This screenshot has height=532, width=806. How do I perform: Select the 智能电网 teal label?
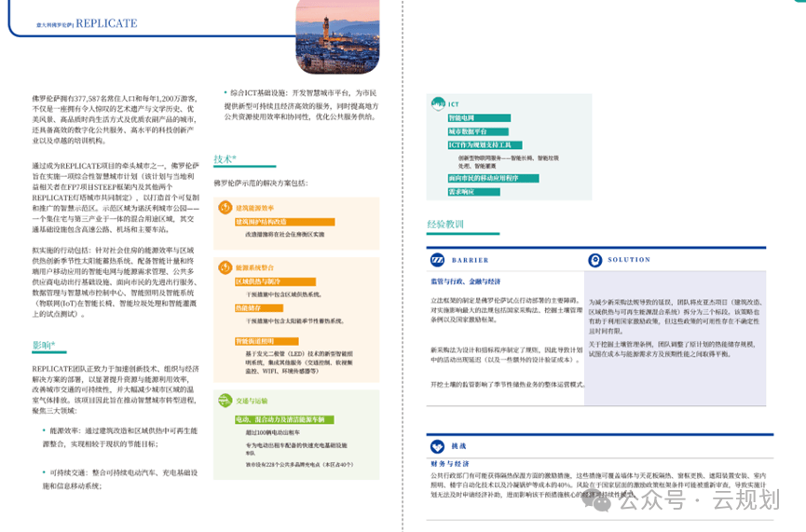point(461,118)
